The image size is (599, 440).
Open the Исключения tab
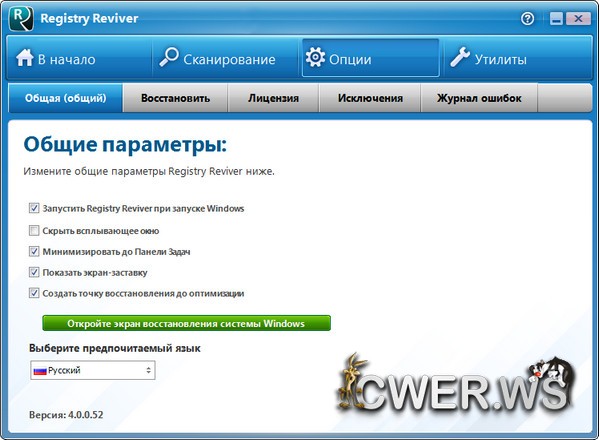(x=370, y=98)
